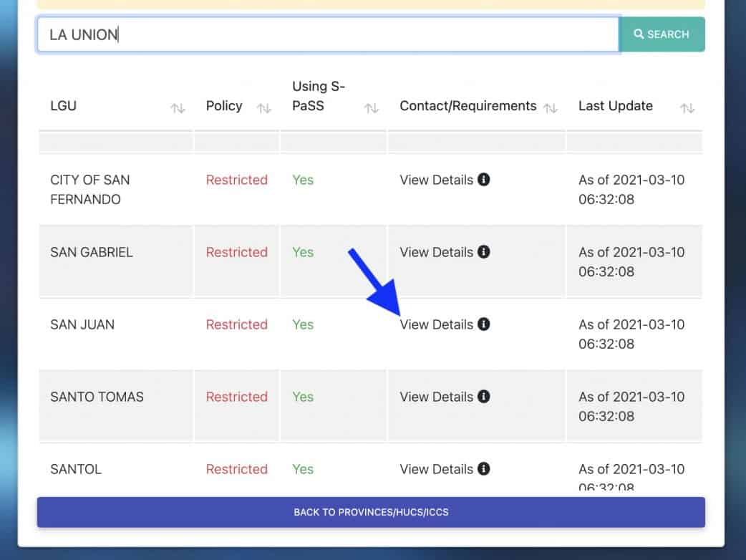The width and height of the screenshot is (746, 560).
Task: Click the Restricted policy for San Juan
Action: tap(236, 324)
